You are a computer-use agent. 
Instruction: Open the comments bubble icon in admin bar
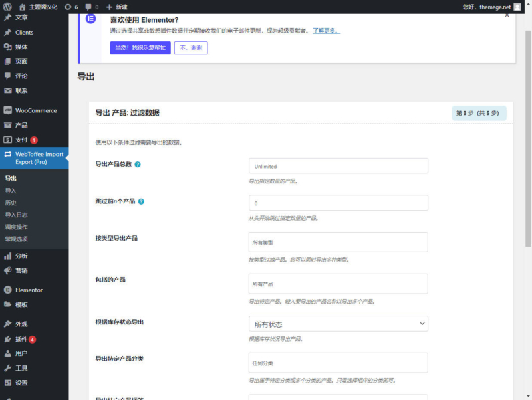[88, 7]
